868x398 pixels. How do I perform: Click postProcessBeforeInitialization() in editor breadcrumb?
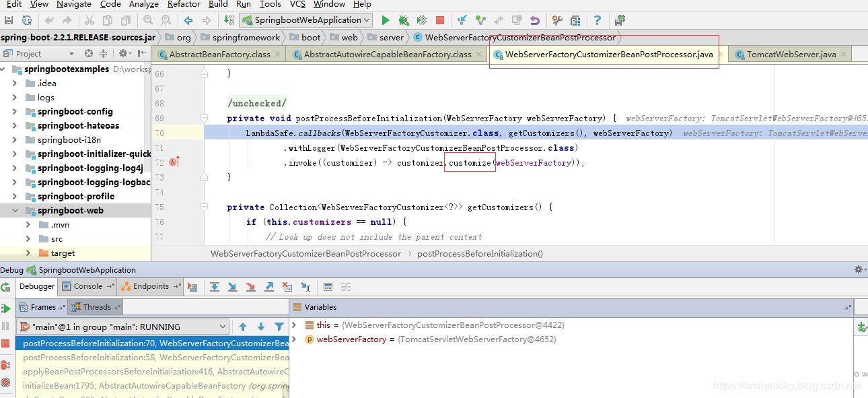[480, 254]
